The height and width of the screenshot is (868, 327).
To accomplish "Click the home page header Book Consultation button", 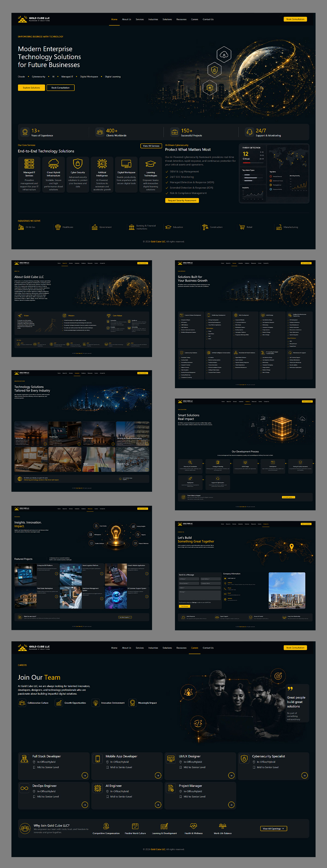I will pyautogui.click(x=295, y=19).
